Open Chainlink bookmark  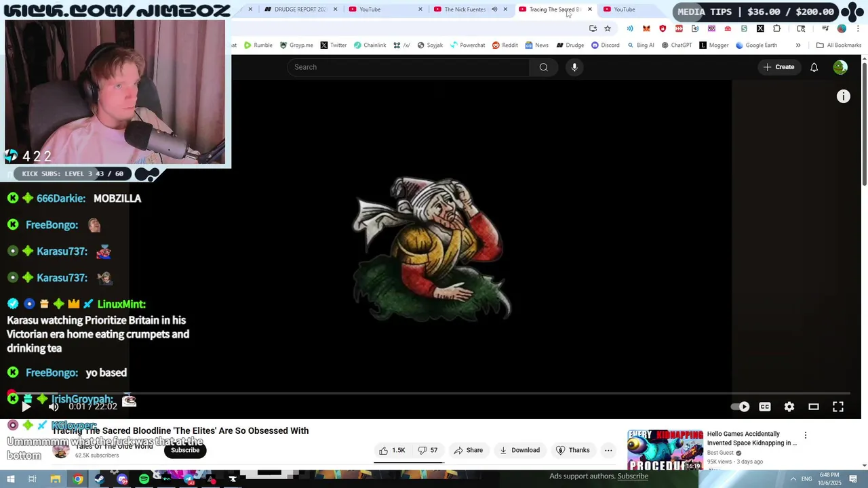pyautogui.click(x=370, y=45)
